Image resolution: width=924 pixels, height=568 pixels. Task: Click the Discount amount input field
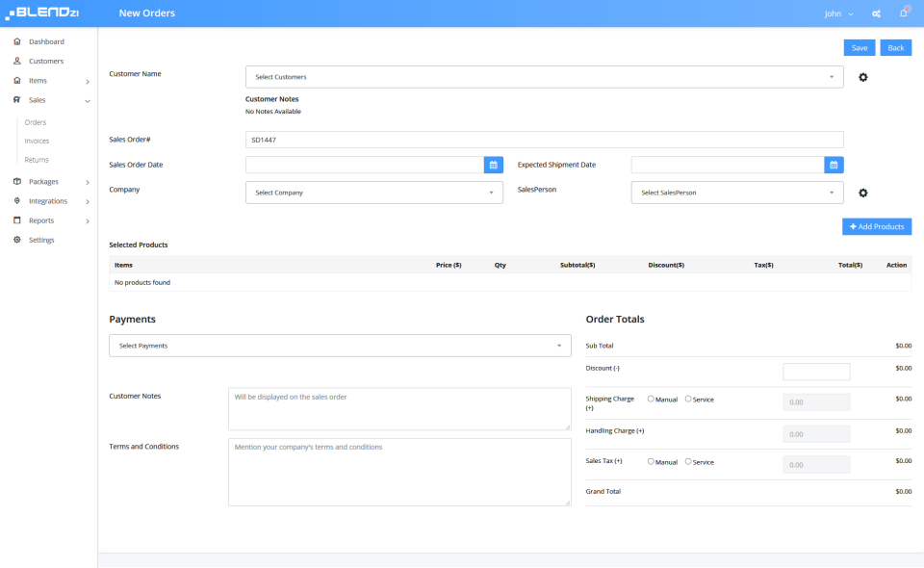click(816, 372)
